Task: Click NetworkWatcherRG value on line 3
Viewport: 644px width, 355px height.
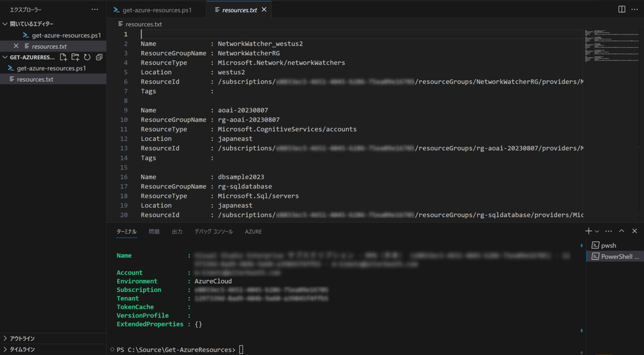Action: point(248,53)
